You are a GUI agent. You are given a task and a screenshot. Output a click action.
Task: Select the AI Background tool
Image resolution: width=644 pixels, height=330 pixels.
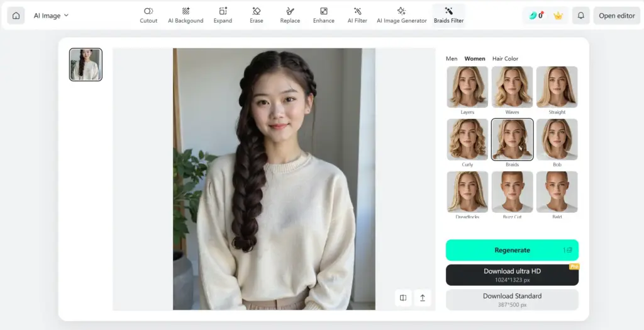(x=186, y=16)
